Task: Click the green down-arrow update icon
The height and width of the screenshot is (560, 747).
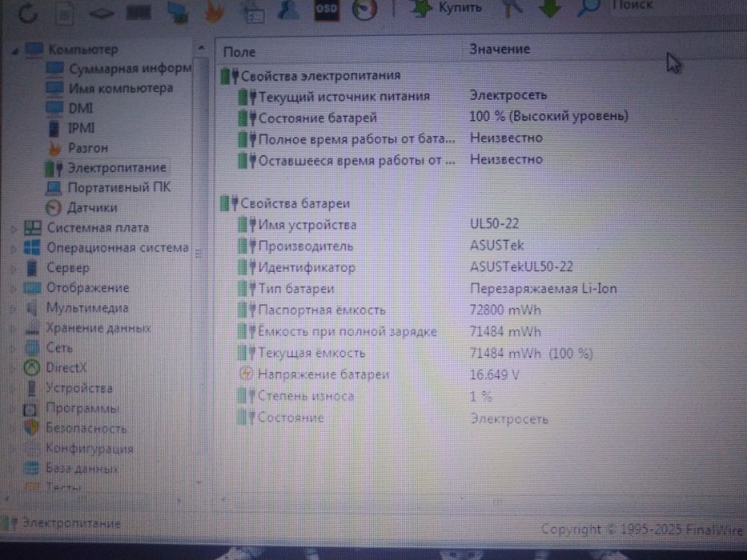Action: (550, 9)
